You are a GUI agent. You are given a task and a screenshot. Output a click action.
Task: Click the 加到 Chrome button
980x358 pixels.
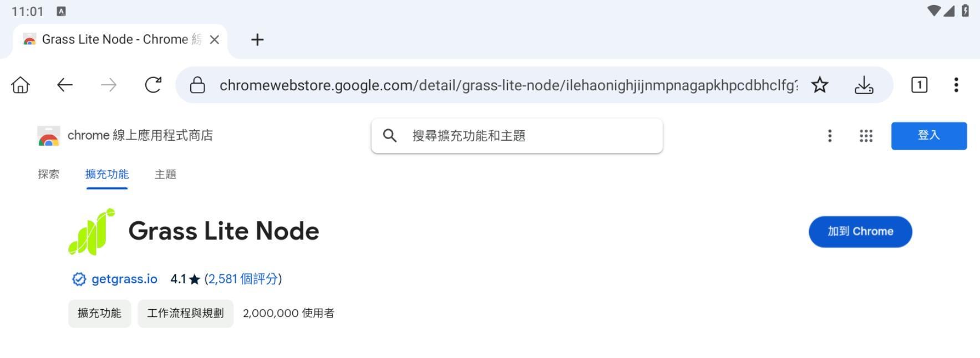click(x=860, y=232)
